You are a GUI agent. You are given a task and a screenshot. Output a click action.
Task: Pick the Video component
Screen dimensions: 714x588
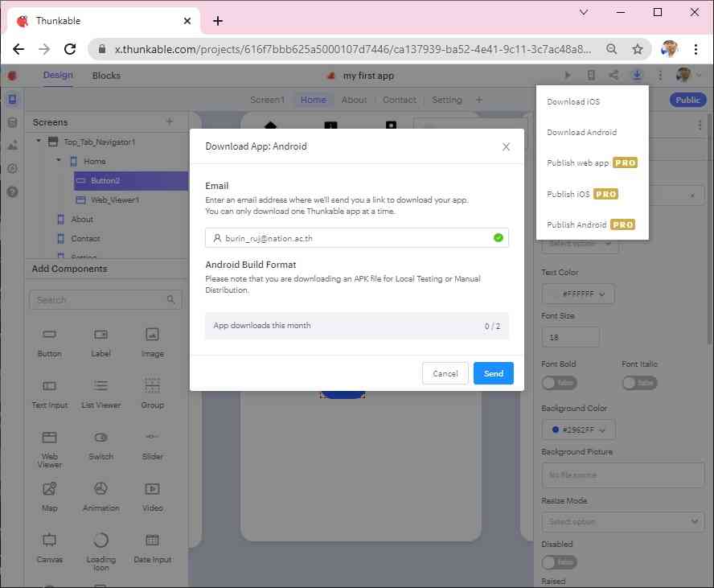coord(152,497)
